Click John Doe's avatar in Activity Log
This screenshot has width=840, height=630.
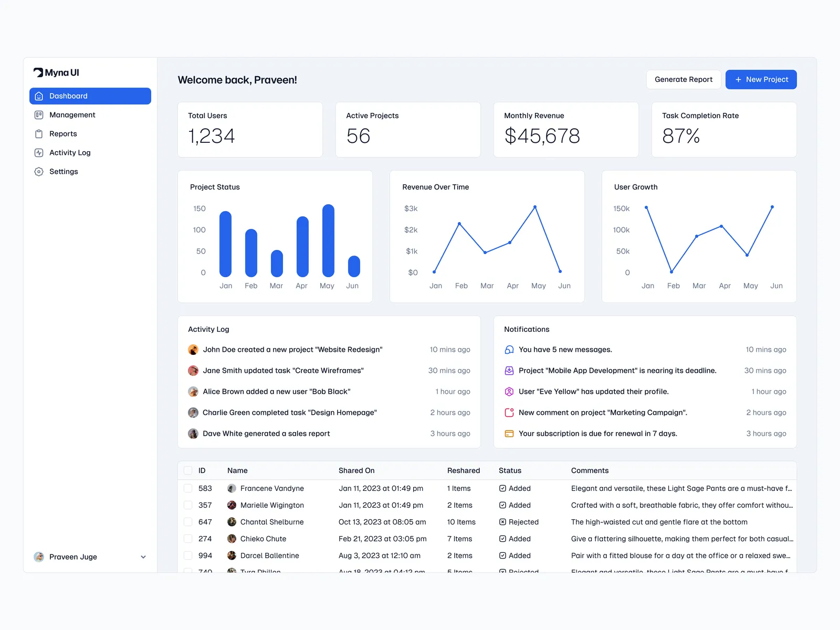(193, 350)
